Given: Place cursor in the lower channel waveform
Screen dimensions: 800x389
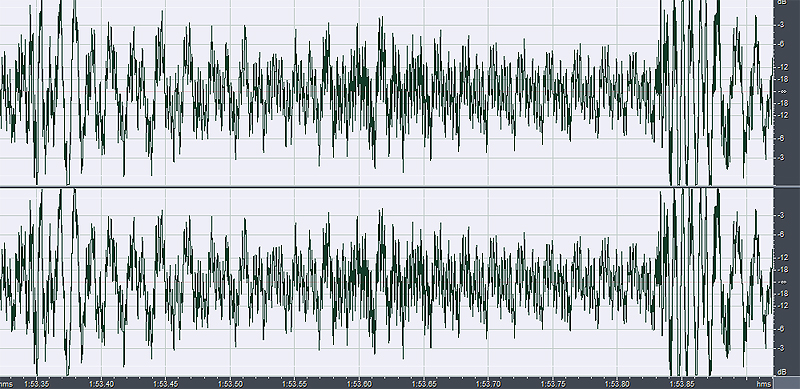Looking at the screenshot, I should pyautogui.click(x=387, y=283).
